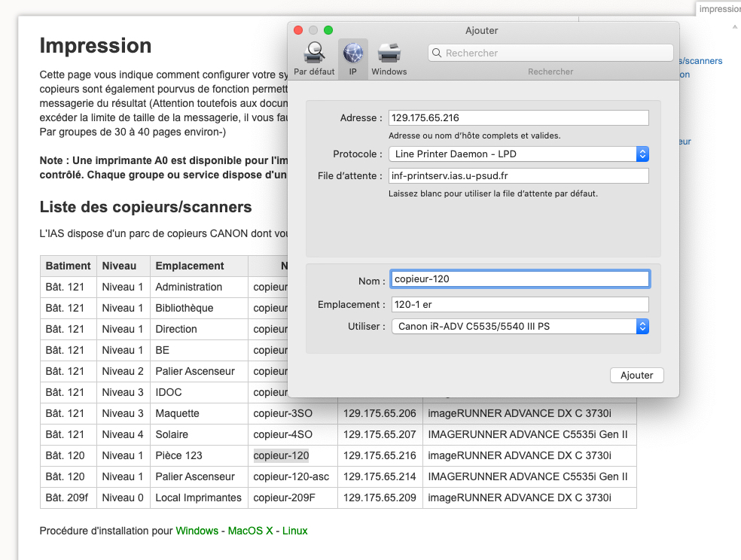
Task: Select the IP address 129.175.65.207 in table
Action: coord(380,434)
